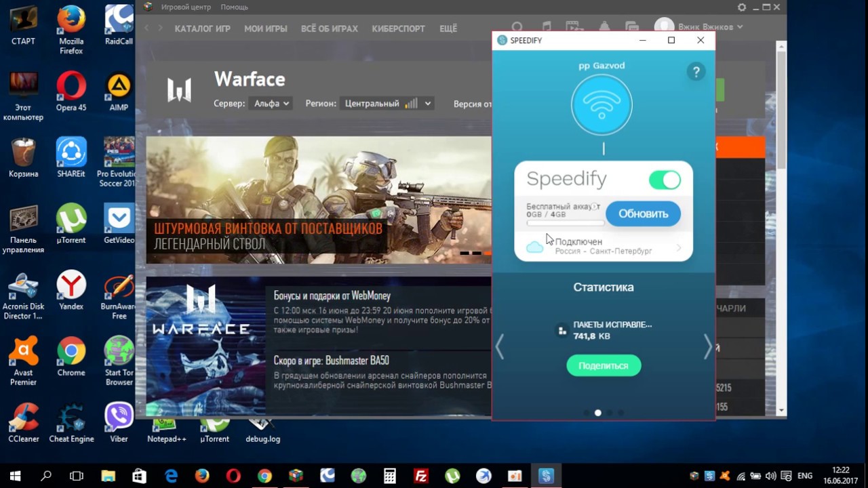Select the third statistics page dot
The width and height of the screenshot is (868, 488).
609,412
